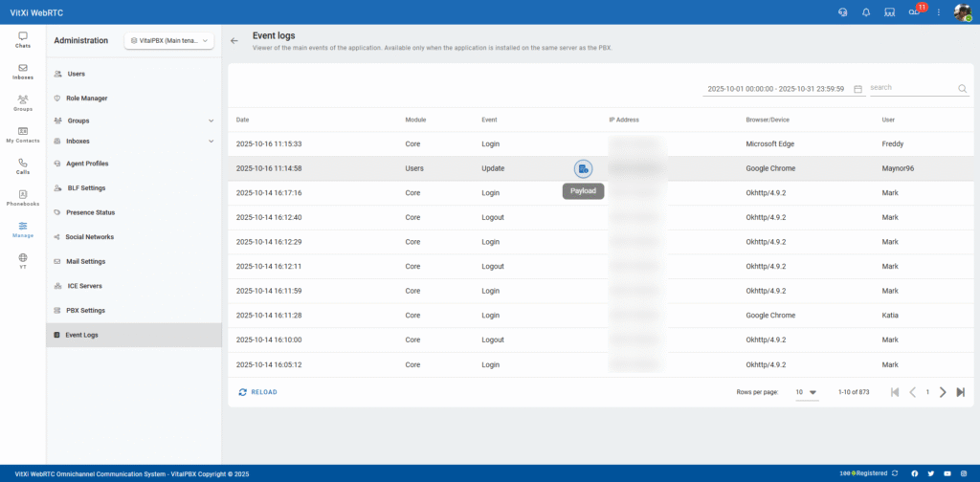
Task: Go to Calls in left sidebar
Action: coord(23,166)
